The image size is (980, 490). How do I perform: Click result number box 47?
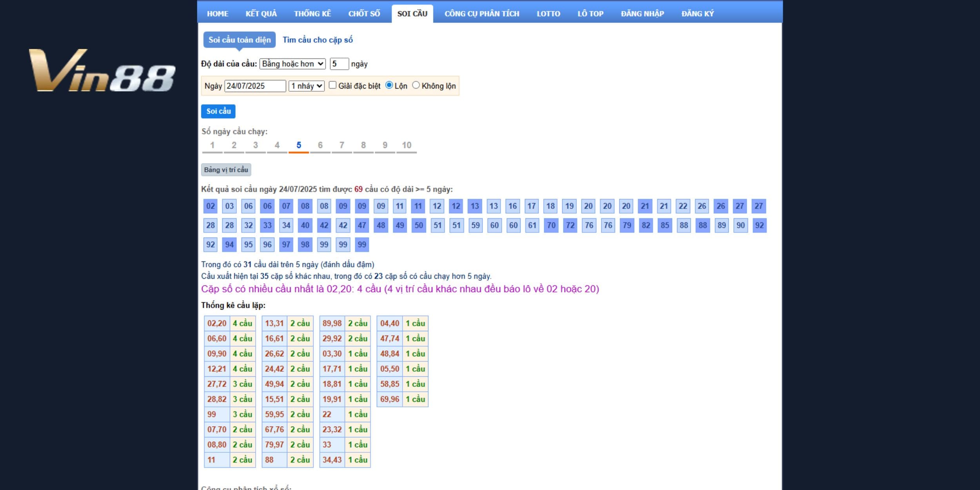click(362, 225)
